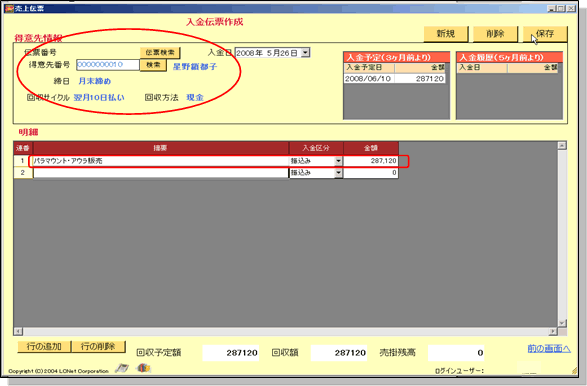Click empty 摘要 cell in row 2

[x=161, y=173]
